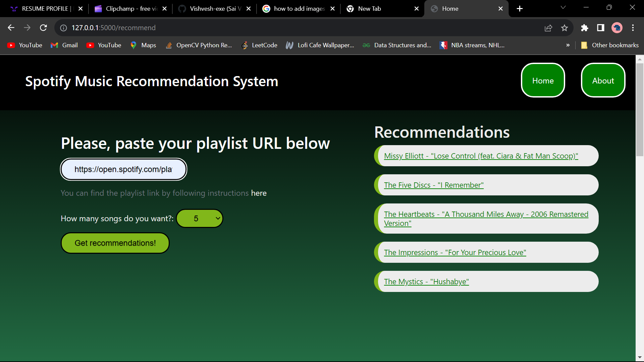This screenshot has height=362, width=644.
Task: Click the Get recommendations! button
Action: [115, 243]
